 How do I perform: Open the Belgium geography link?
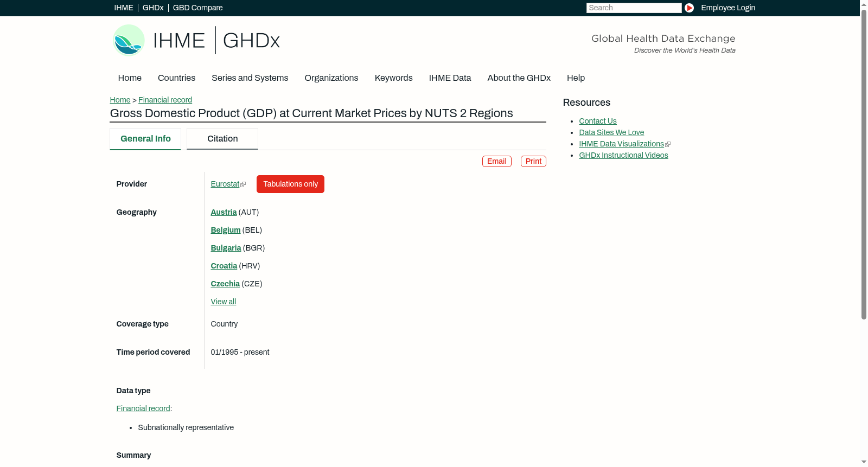tap(226, 230)
